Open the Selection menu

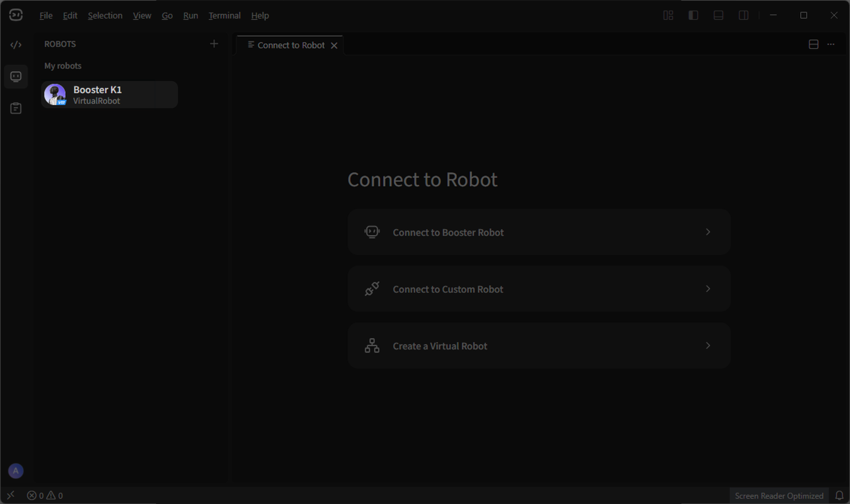pos(105,16)
